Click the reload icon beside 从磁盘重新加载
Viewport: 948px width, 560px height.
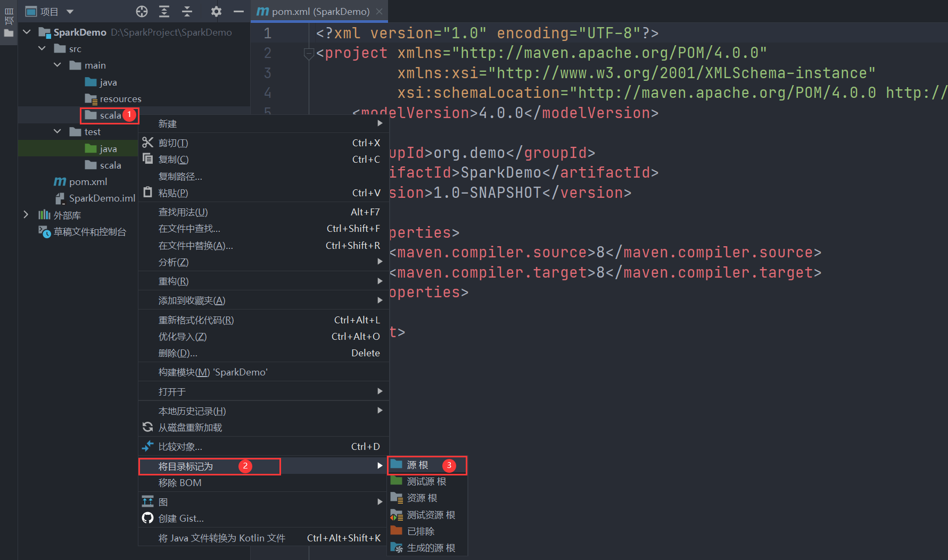click(147, 427)
